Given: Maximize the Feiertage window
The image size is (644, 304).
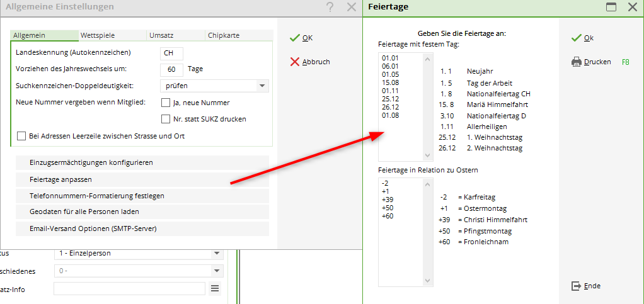Looking at the screenshot, I should 611,7.
